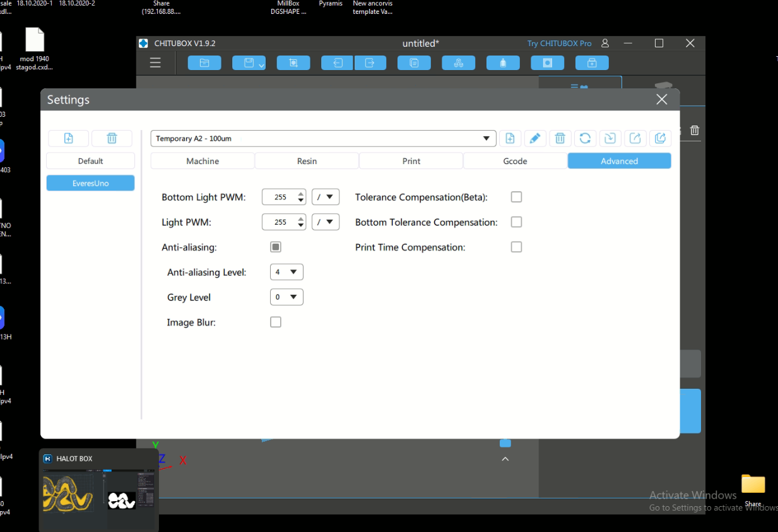
Task: Expand the Grey Level dropdown
Action: tap(286, 297)
